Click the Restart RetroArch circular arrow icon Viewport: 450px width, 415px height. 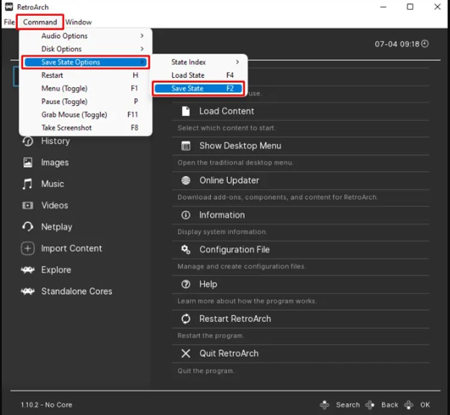pyautogui.click(x=186, y=319)
